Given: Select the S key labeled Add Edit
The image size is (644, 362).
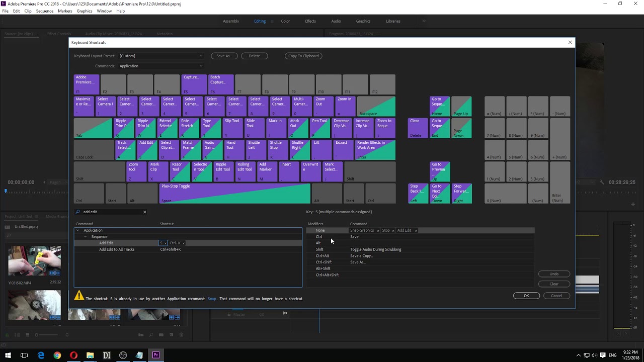Looking at the screenshot, I should point(147,149).
